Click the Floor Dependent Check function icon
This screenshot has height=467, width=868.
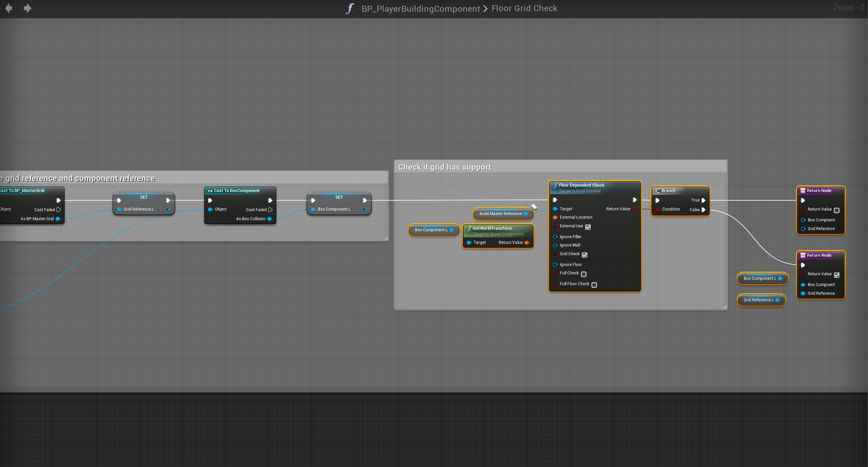pos(555,185)
